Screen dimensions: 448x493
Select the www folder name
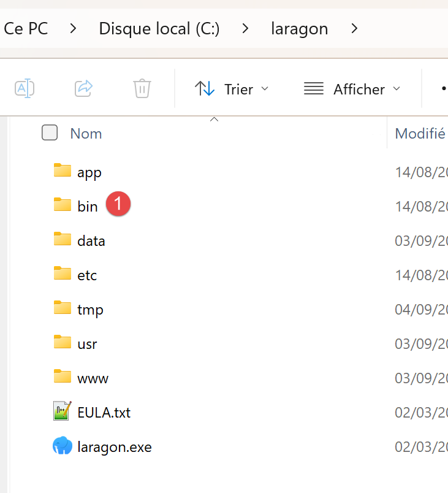click(93, 378)
